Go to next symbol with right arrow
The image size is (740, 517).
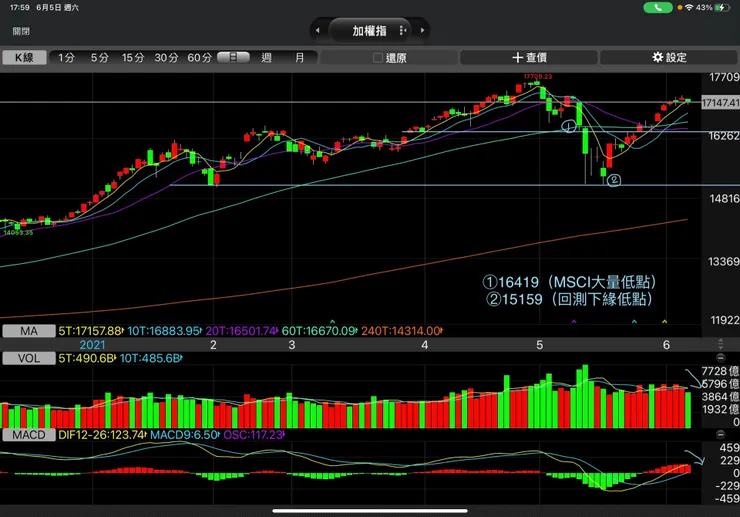[x=422, y=30]
